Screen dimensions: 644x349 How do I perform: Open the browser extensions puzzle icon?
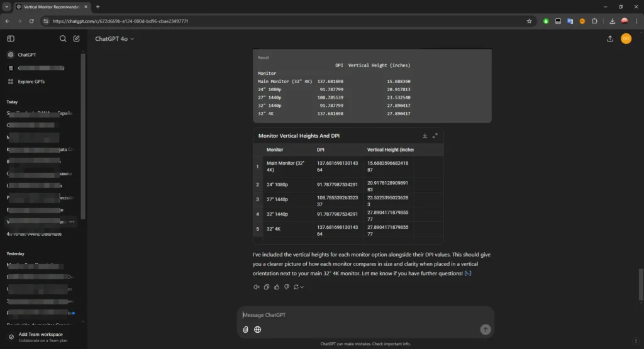[x=594, y=21]
